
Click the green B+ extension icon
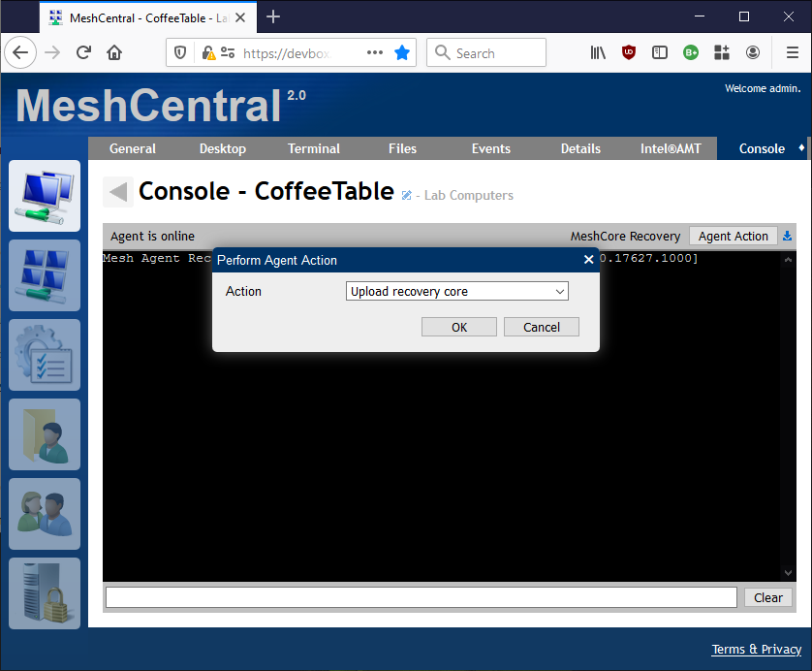[x=691, y=52]
